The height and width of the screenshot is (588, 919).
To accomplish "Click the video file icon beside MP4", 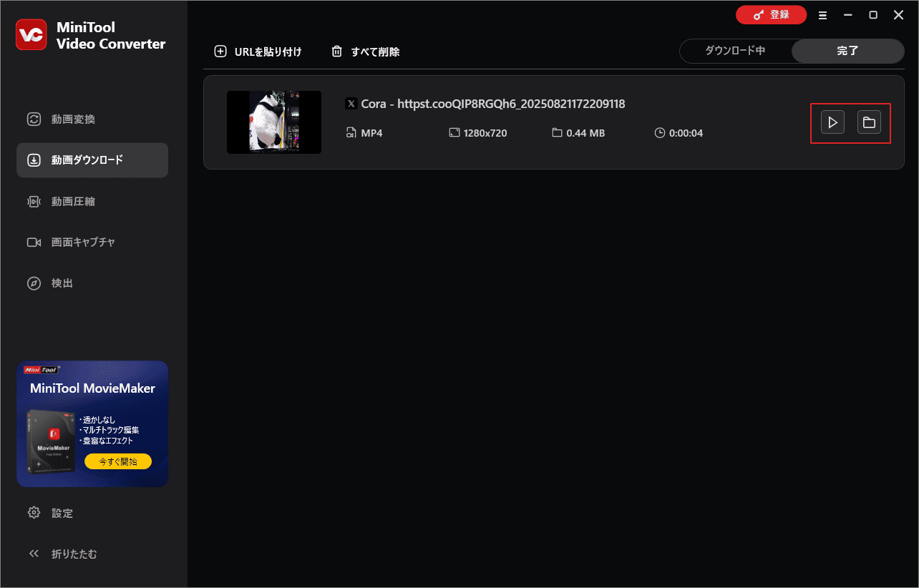I will [351, 133].
